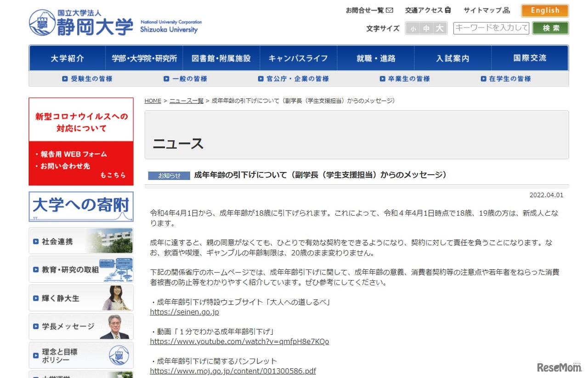Open the 入試案内 navigation menu
Viewport: 588px width, 378px height.
tap(453, 58)
